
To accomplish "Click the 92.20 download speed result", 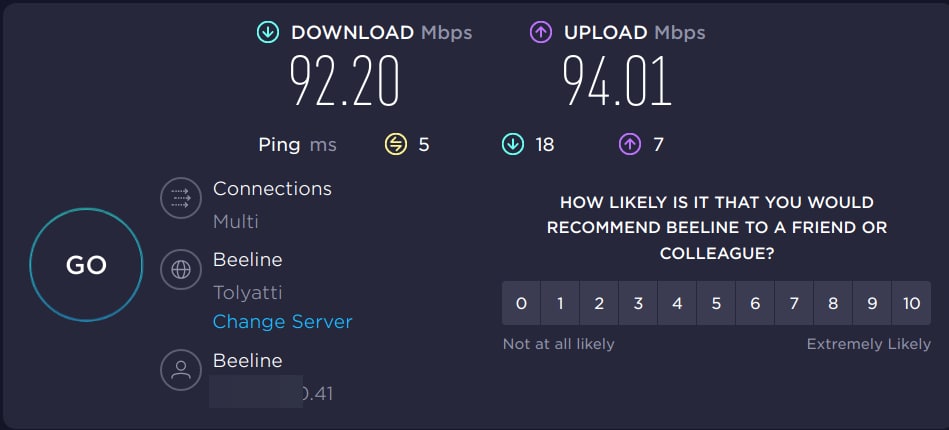I will pos(345,81).
